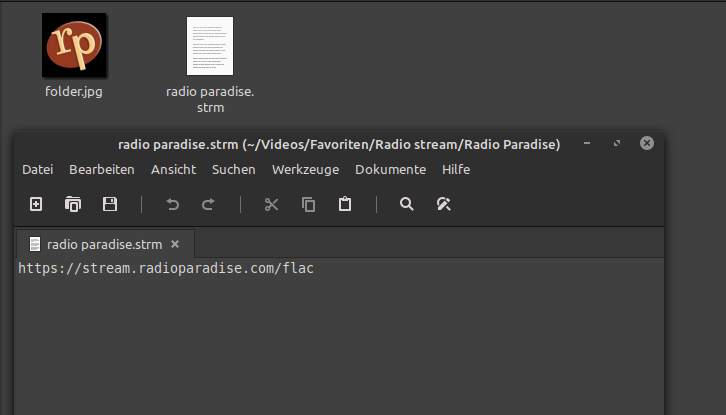
Task: Open the Datei menu
Action: click(38, 170)
